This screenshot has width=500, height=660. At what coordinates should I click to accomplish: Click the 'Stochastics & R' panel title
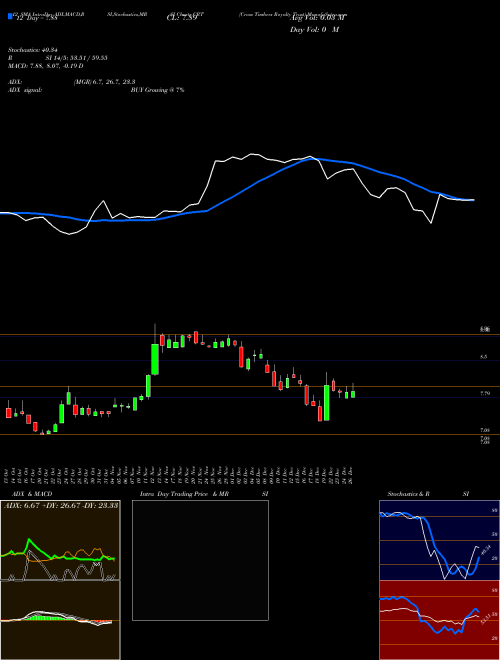tap(408, 494)
